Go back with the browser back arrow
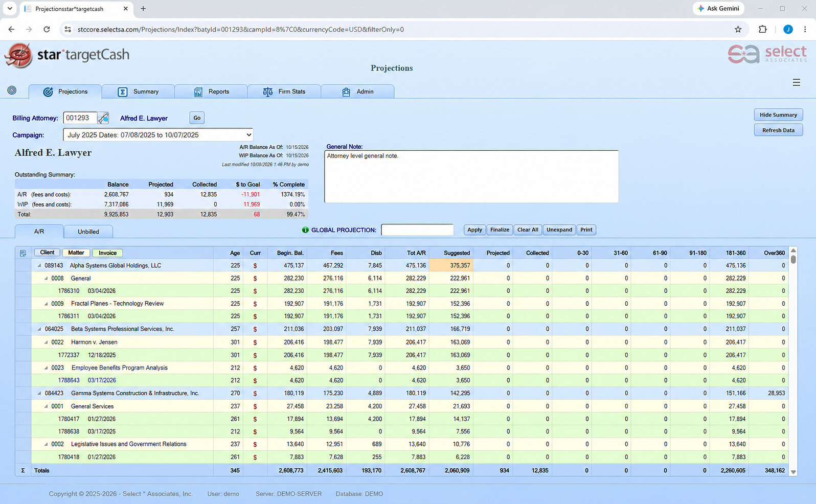The height and width of the screenshot is (504, 816). [11, 29]
